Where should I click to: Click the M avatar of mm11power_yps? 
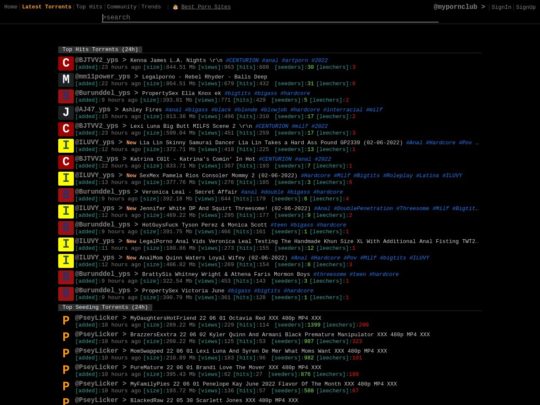click(x=66, y=80)
